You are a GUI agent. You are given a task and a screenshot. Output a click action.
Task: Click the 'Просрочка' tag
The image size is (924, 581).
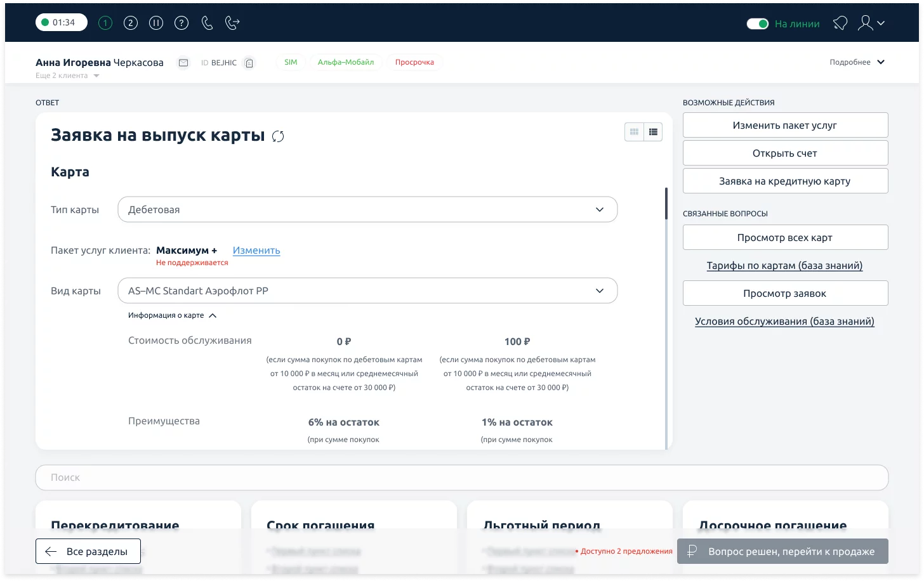coord(414,62)
